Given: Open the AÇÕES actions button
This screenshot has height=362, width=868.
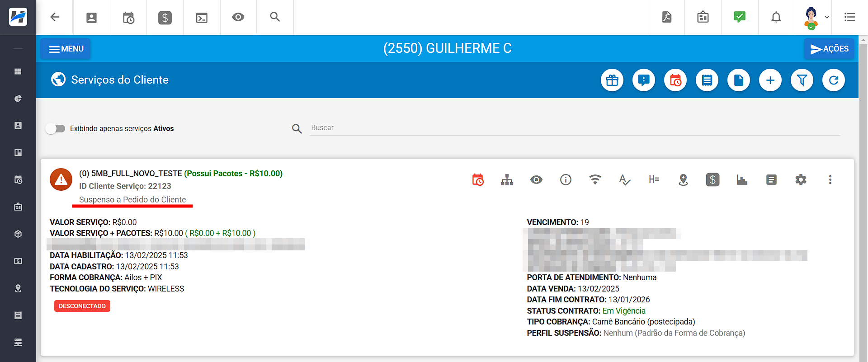Looking at the screenshot, I should pyautogui.click(x=829, y=49).
